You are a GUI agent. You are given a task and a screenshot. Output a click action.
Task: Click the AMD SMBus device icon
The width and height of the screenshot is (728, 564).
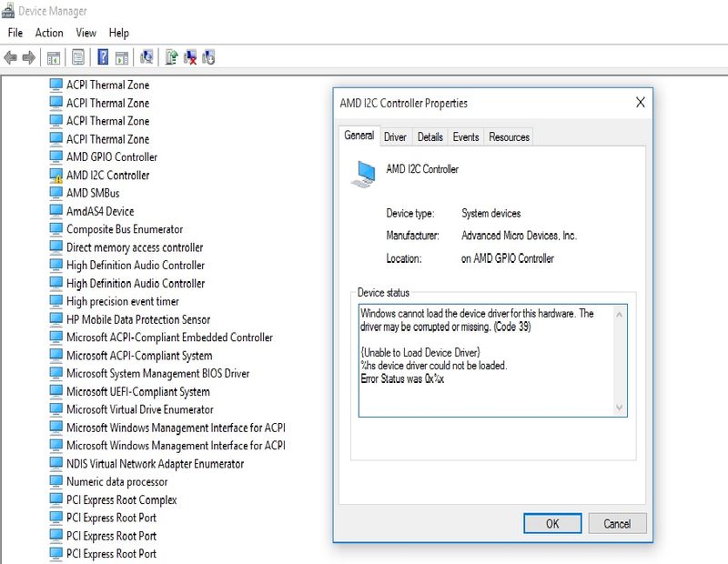click(x=56, y=193)
